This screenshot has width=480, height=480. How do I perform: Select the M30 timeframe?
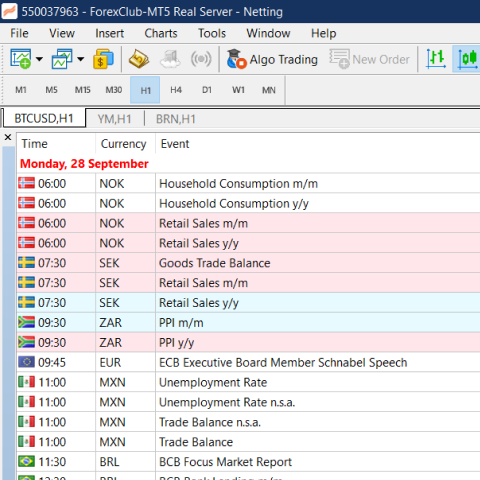point(113,90)
